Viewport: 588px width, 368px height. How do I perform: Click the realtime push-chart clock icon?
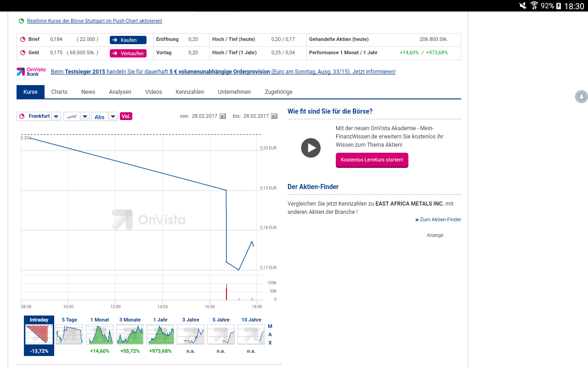click(21, 21)
